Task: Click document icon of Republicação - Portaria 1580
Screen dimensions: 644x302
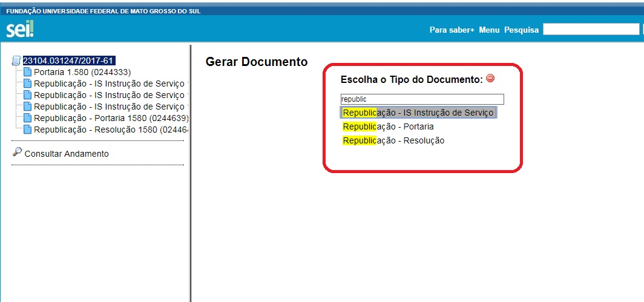Action: pyautogui.click(x=27, y=118)
